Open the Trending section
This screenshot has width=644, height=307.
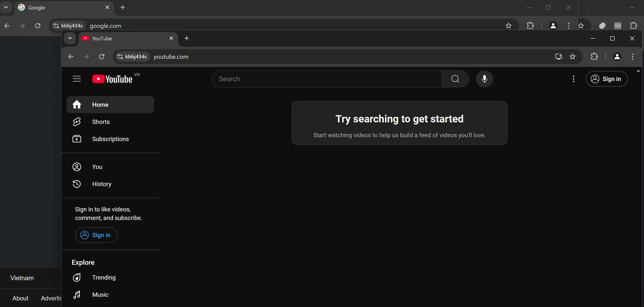pyautogui.click(x=104, y=277)
